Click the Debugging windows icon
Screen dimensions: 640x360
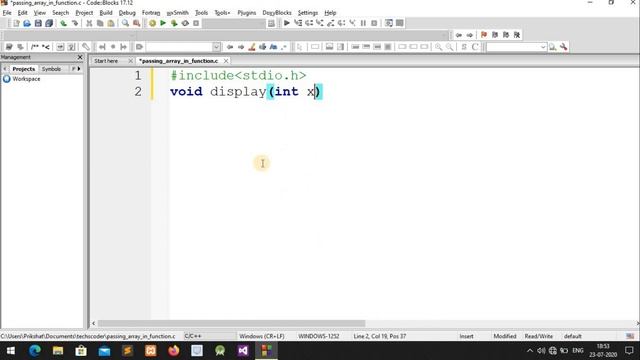click(x=389, y=23)
